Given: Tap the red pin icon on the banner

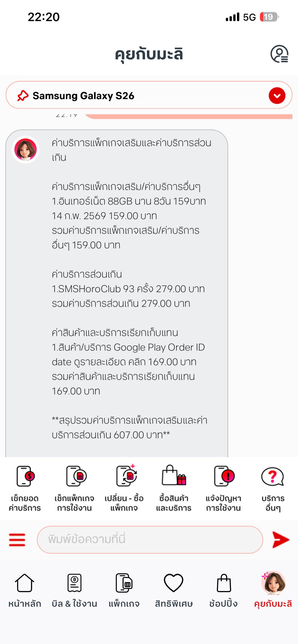Looking at the screenshot, I should (23, 96).
